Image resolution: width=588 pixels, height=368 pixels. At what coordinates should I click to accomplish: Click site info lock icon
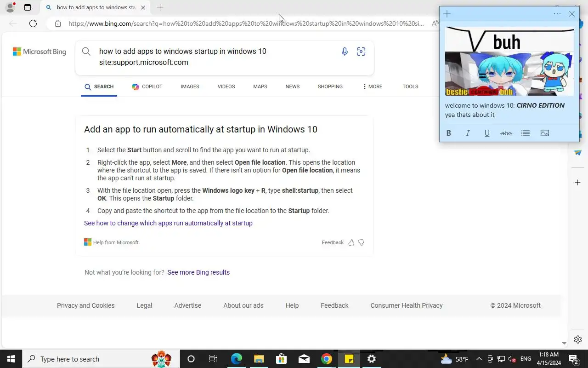pos(58,23)
